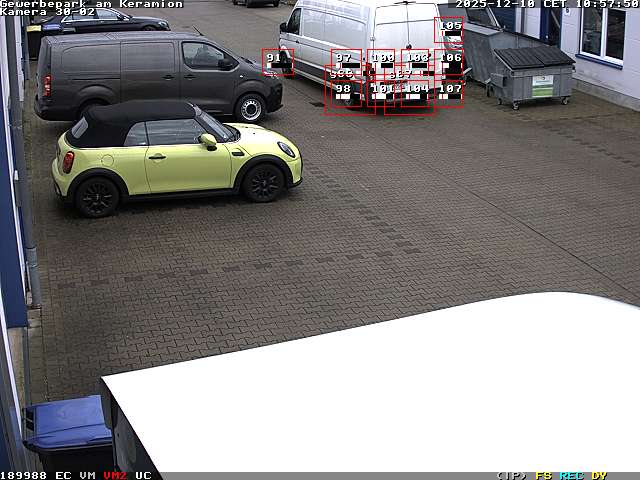Click the DY status indicator
This screenshot has height=480, width=640.
click(599, 475)
